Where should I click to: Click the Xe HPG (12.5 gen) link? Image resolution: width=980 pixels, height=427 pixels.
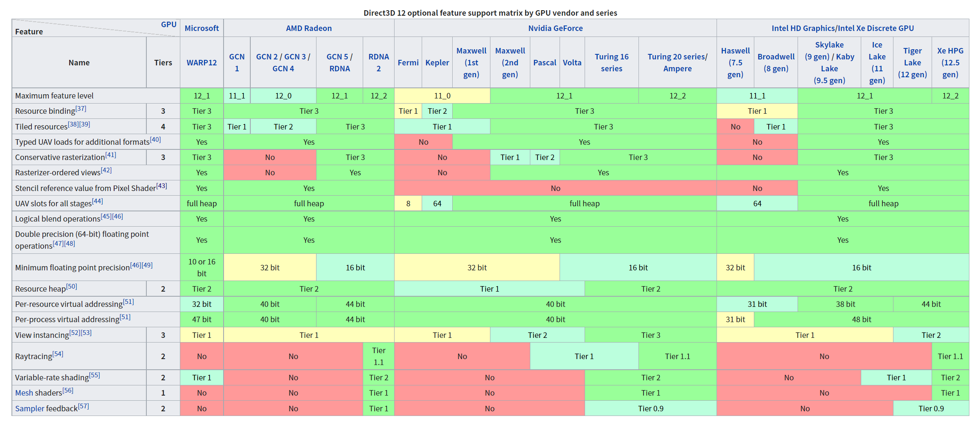click(x=950, y=62)
